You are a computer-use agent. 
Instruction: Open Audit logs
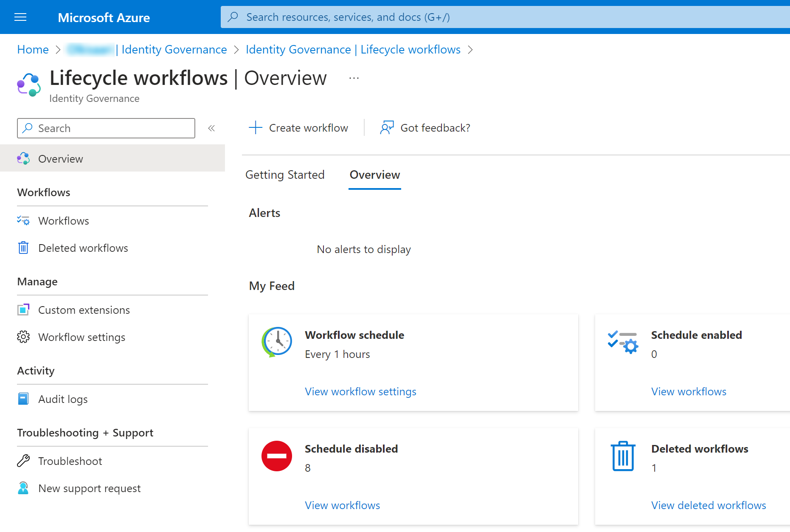coord(63,399)
